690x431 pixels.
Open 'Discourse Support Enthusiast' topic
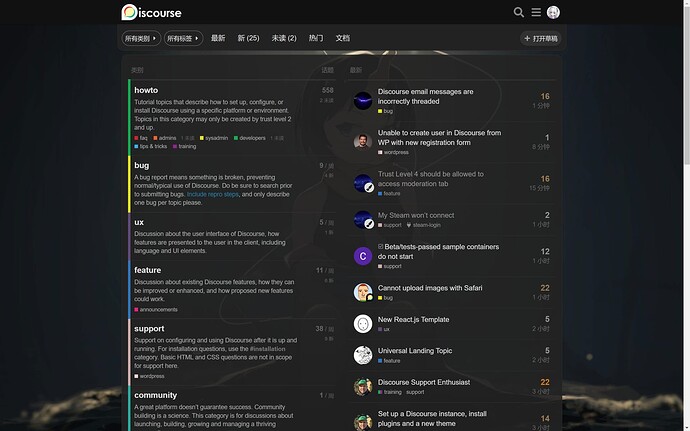click(x=424, y=382)
